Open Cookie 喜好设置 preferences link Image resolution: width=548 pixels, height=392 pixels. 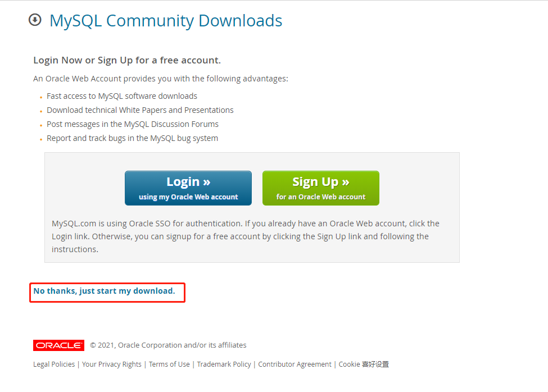[x=364, y=364]
